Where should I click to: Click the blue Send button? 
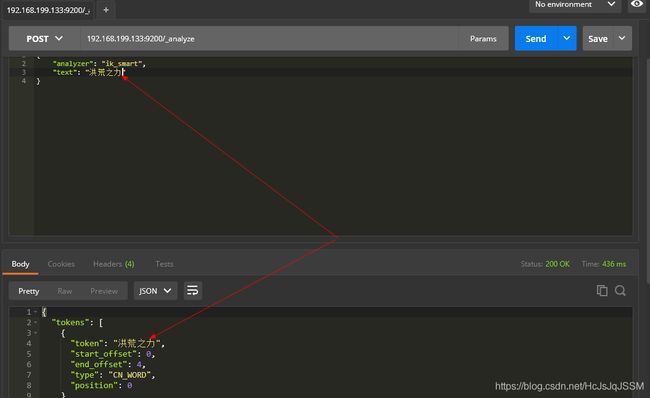[x=536, y=39]
